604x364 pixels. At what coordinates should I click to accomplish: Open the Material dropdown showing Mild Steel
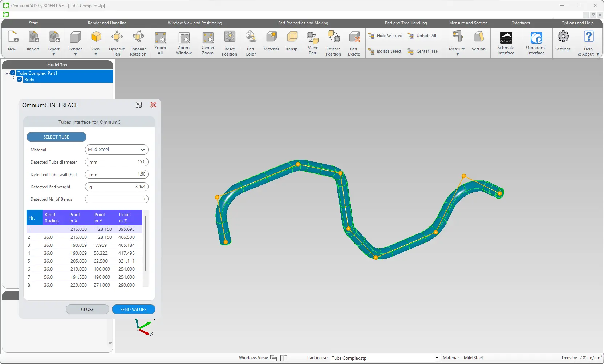coord(117,150)
